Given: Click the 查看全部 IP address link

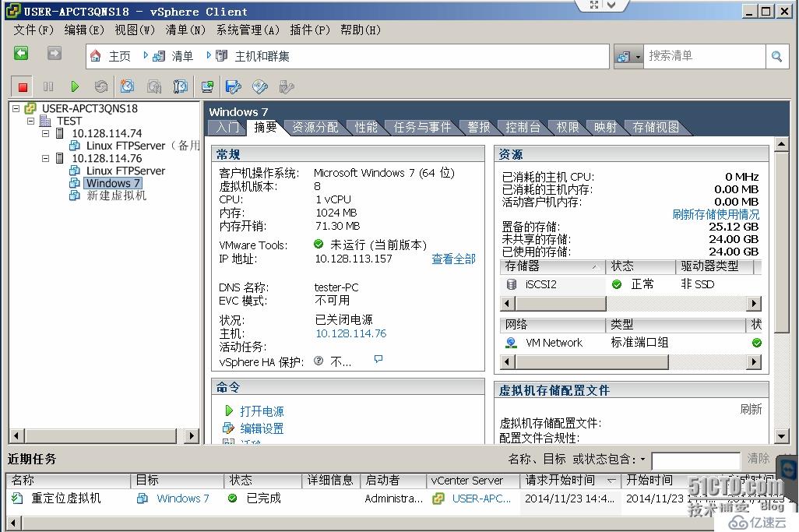Looking at the screenshot, I should pyautogui.click(x=453, y=259).
